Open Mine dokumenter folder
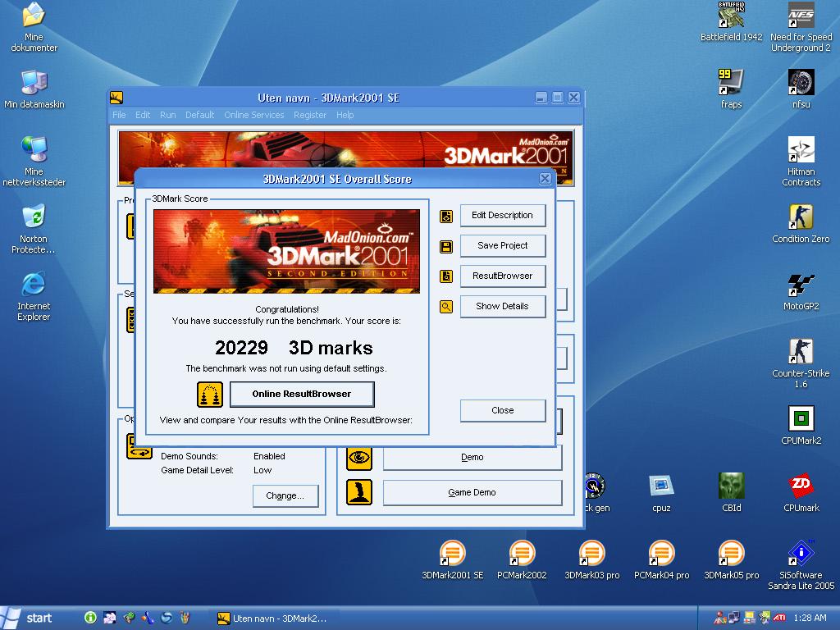The image size is (840, 630). click(34, 27)
